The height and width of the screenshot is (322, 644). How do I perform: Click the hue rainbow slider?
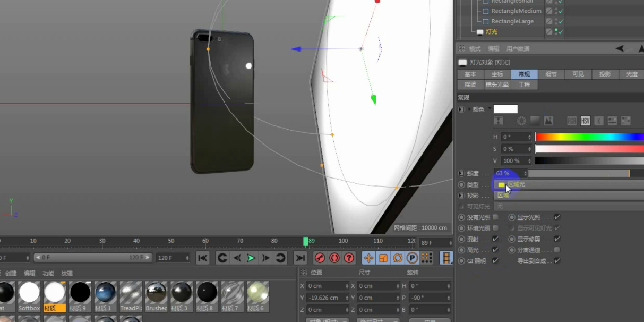click(x=589, y=137)
